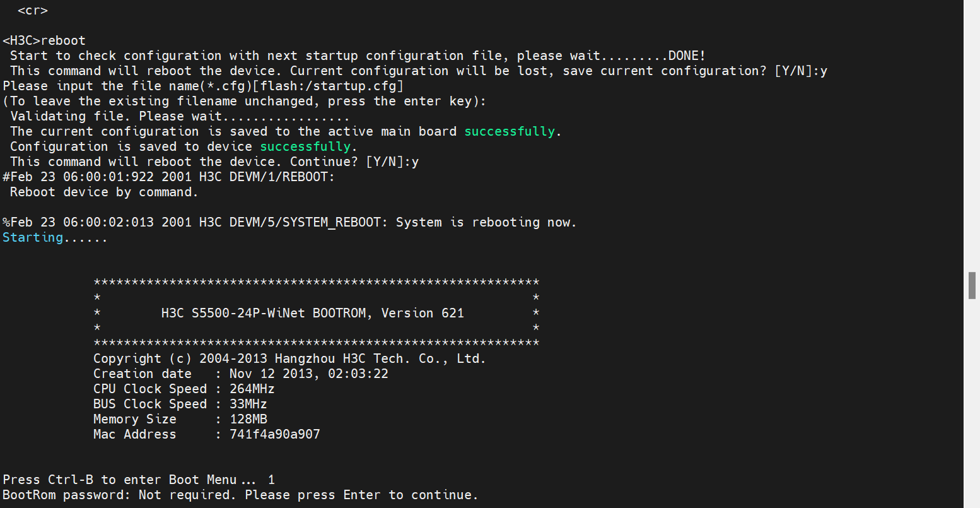The width and height of the screenshot is (980, 508).
Task: Click the blue "Starting......" text
Action: pyautogui.click(x=55, y=238)
